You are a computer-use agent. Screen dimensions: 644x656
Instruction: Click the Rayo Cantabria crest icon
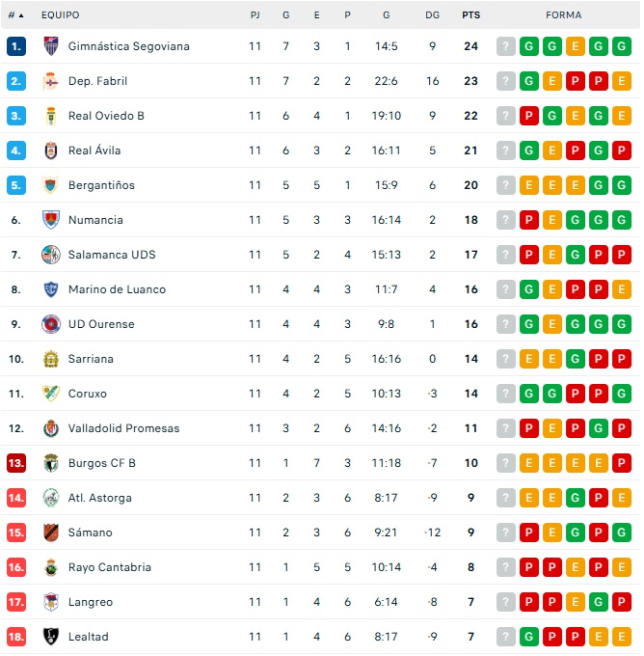(51, 567)
